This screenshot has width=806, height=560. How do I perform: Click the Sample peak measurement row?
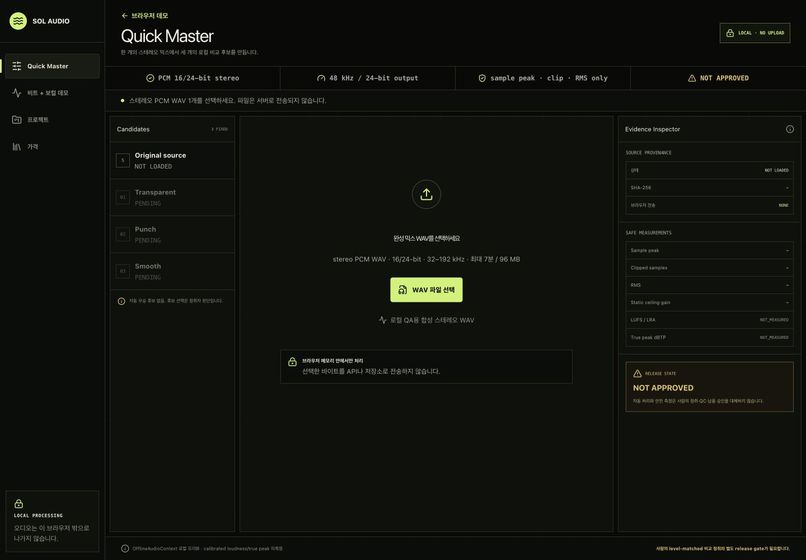click(709, 250)
